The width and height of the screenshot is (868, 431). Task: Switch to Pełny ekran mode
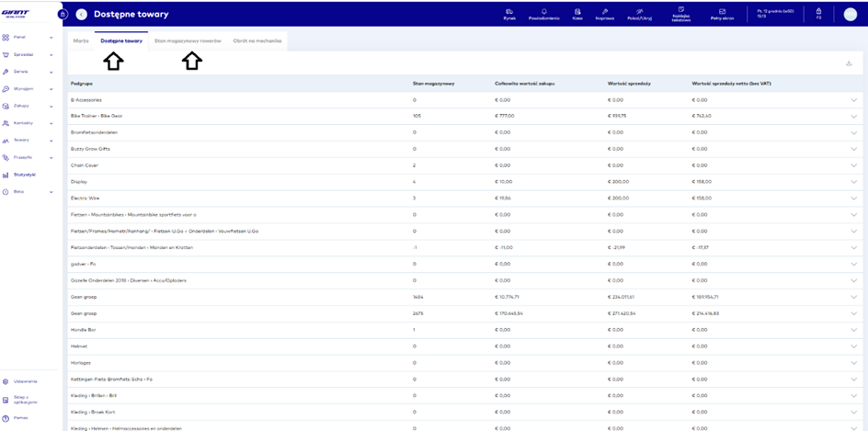(x=722, y=13)
